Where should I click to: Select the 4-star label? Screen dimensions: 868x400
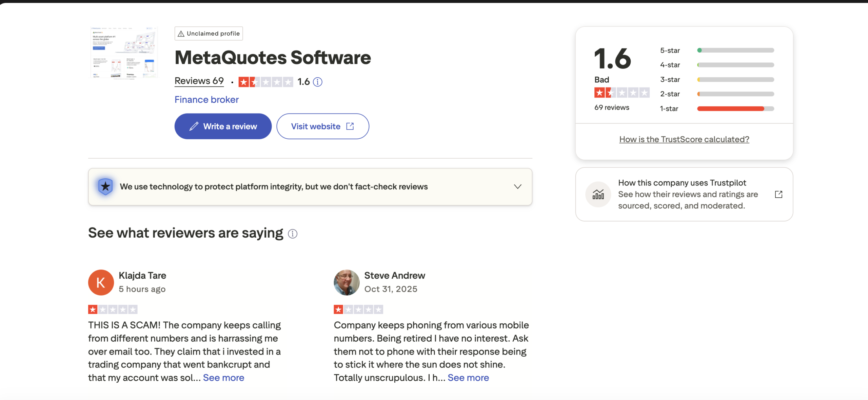tap(670, 65)
